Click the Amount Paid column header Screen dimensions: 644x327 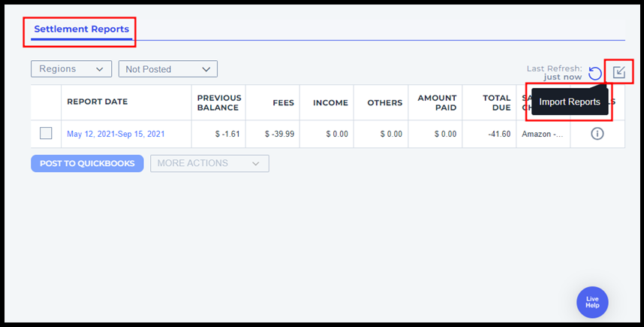pyautogui.click(x=437, y=102)
